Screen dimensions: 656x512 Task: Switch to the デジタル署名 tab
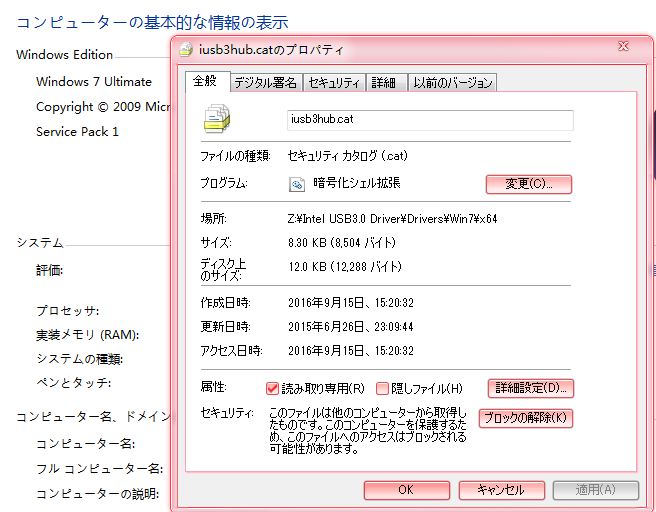point(266,83)
